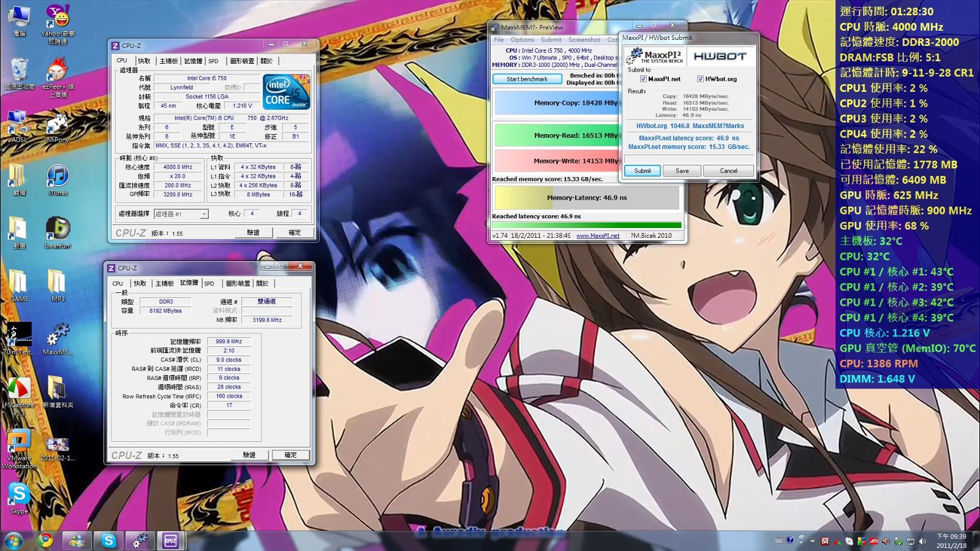Image resolution: width=980 pixels, height=551 pixels.
Task: Click the taskbar clock showing 09:39
Action: point(951,541)
